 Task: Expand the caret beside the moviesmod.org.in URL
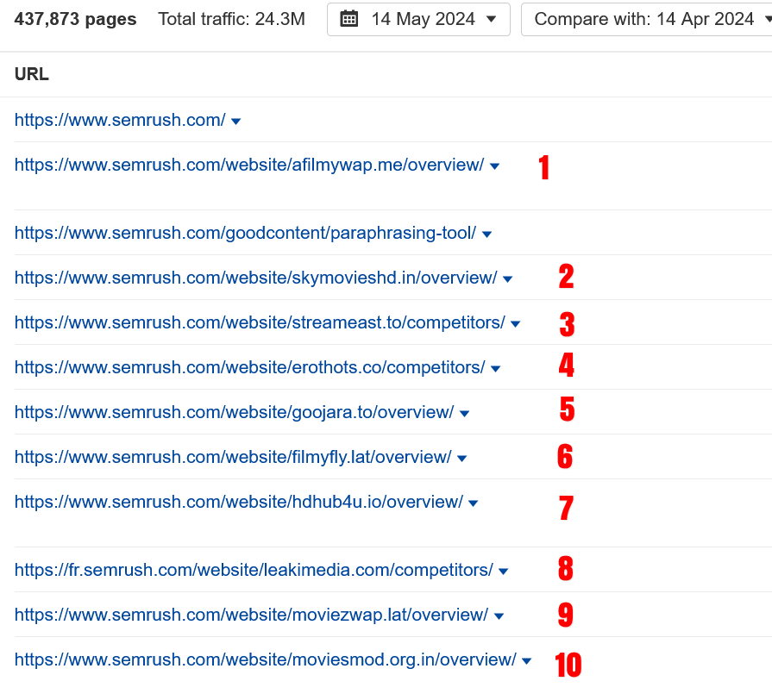[527, 661]
